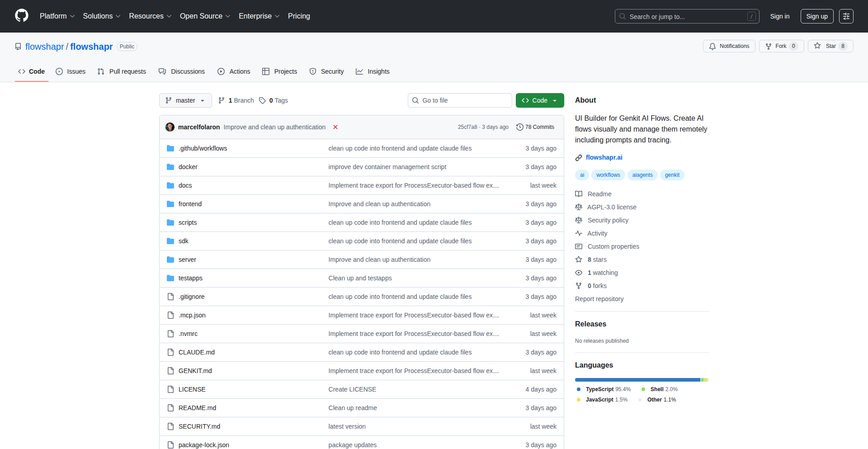Open the global navigation menu icon at top right

pyautogui.click(x=846, y=16)
